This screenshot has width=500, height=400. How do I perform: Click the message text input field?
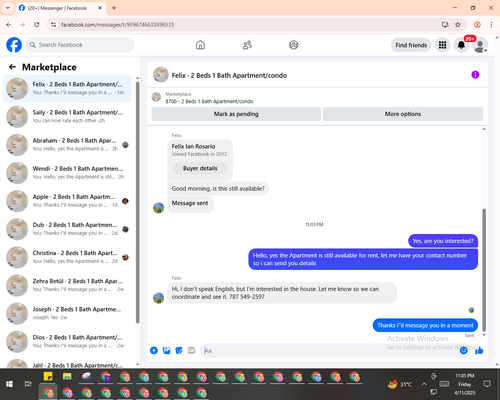330,350
